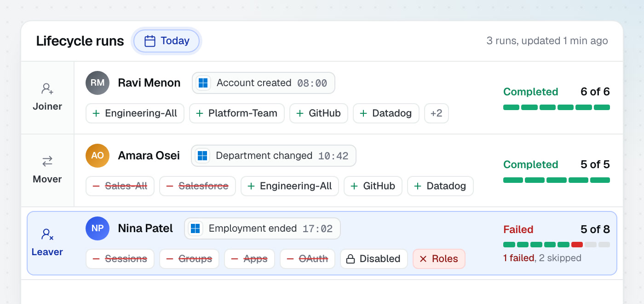This screenshot has width=644, height=304.
Task: Click the RM avatar for Ravi Menon
Action: (98, 83)
